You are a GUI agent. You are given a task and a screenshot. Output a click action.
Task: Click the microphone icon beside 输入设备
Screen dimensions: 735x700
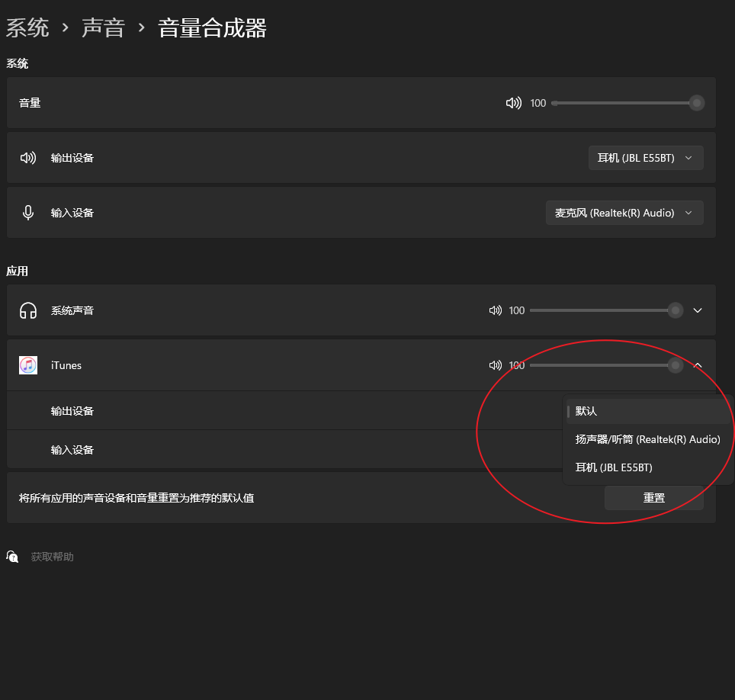tap(28, 213)
